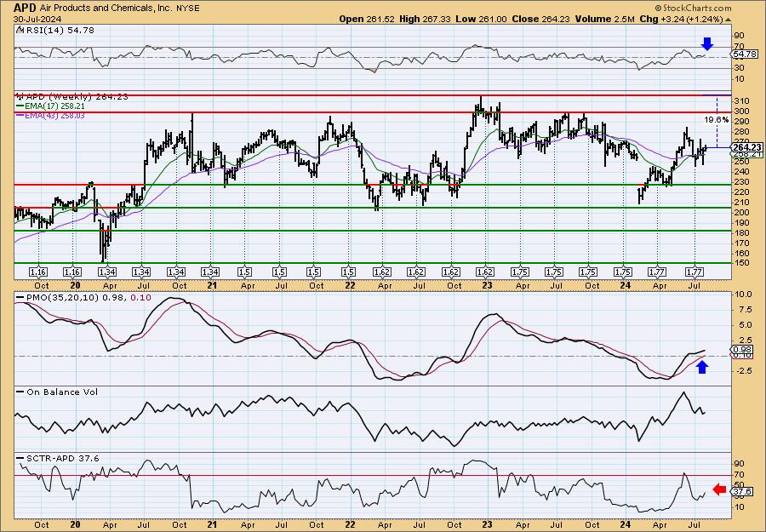Click the 1.62 dividend marker above the 23 year label

click(x=484, y=272)
